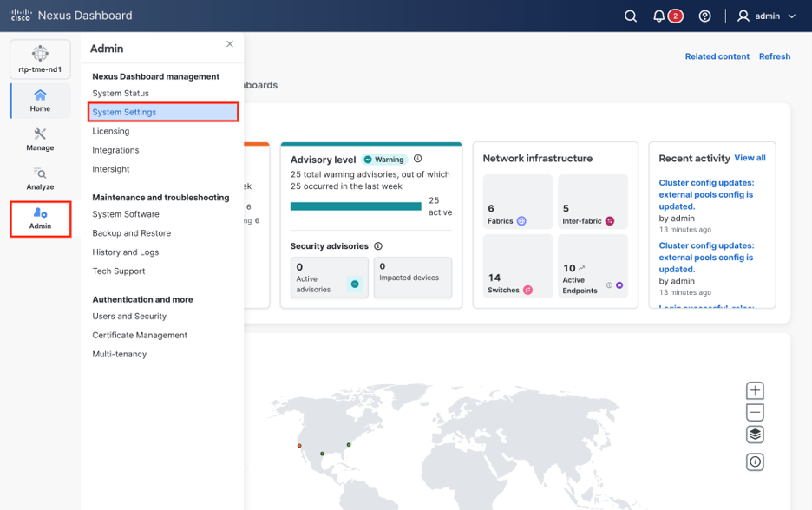Click the trend arrow beside 10 endpoints
The height and width of the screenshot is (510, 812).
click(x=581, y=268)
